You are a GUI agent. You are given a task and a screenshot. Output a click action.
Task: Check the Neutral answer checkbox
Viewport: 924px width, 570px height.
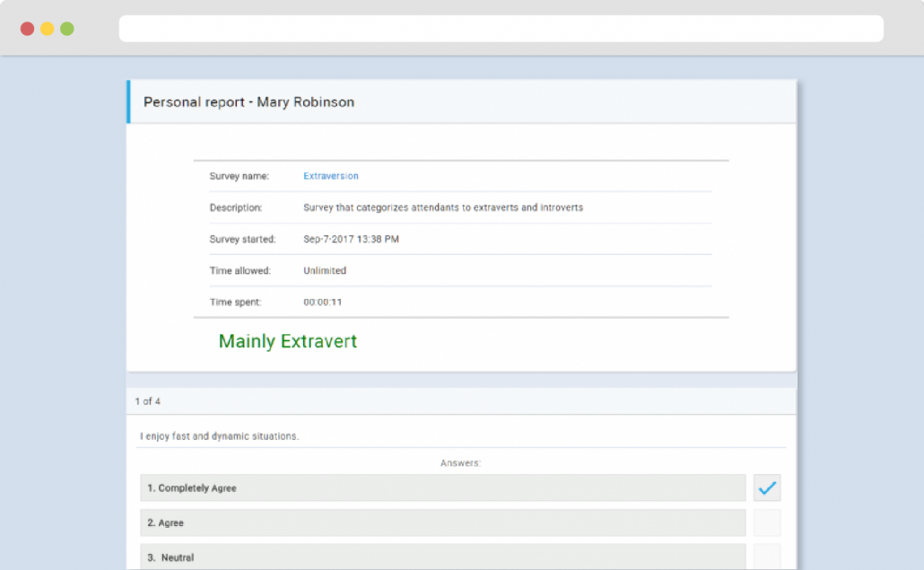767,557
